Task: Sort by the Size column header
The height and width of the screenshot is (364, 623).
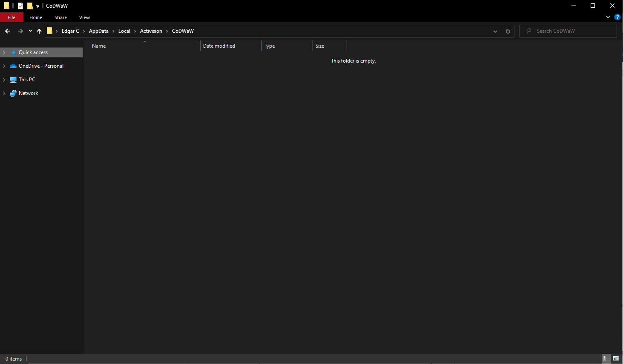Action: tap(330, 46)
